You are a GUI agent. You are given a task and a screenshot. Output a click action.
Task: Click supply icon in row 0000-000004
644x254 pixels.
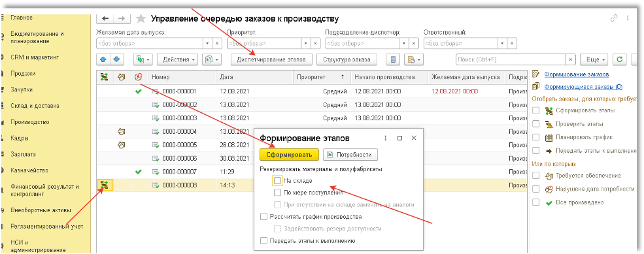pos(121,131)
